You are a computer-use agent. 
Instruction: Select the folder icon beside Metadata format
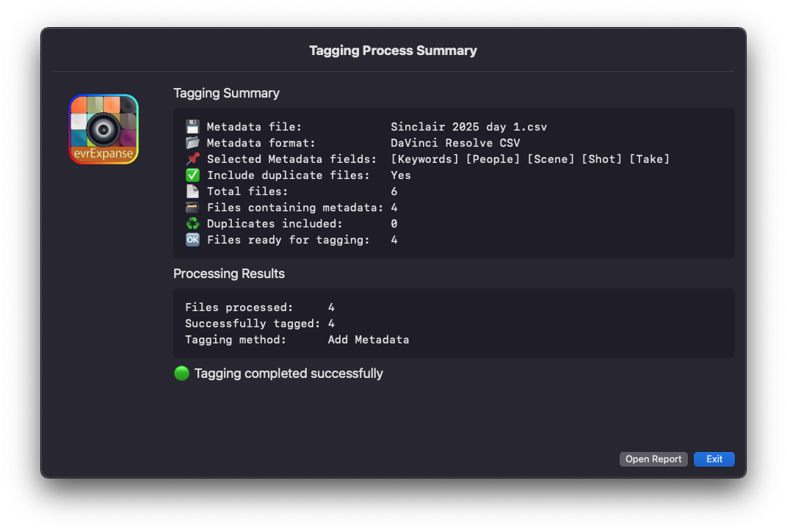coord(192,143)
